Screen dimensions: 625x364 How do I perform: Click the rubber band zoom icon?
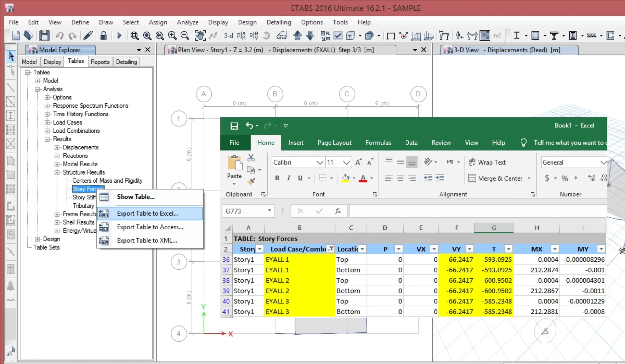coord(135,36)
